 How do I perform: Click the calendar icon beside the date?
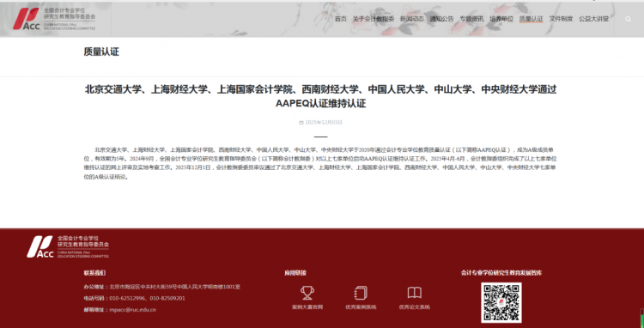301,122
